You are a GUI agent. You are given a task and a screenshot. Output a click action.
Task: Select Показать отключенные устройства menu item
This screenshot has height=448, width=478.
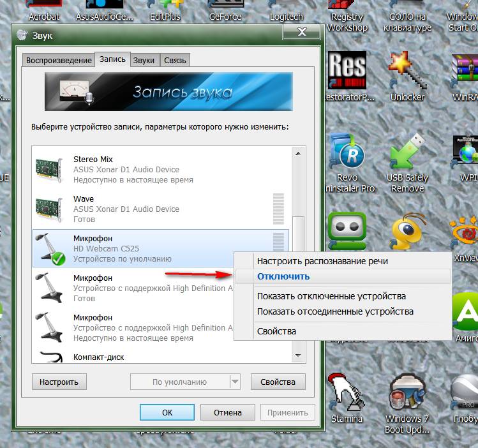point(342,296)
